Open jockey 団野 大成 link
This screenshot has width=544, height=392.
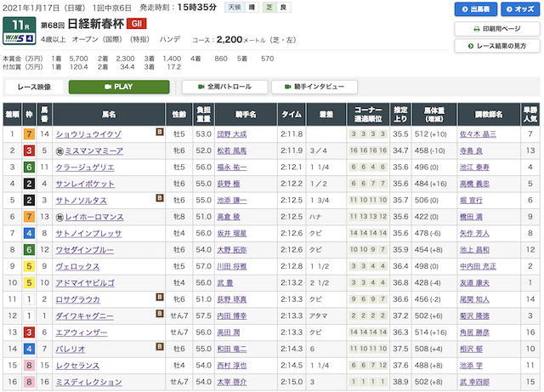232,134
